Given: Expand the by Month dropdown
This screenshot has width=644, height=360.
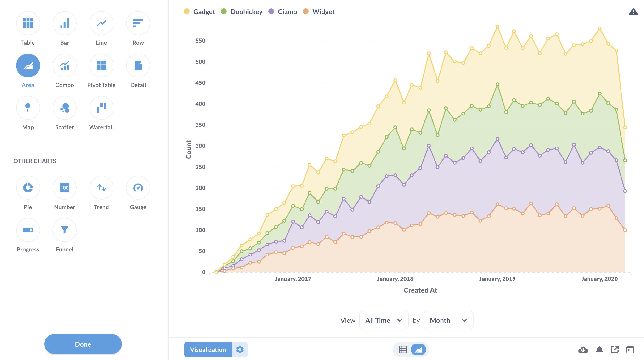Looking at the screenshot, I should 446,320.
